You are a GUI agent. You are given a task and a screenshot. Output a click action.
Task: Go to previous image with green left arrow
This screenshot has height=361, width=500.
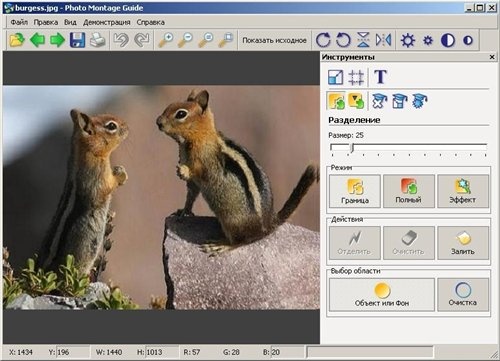[x=37, y=40]
